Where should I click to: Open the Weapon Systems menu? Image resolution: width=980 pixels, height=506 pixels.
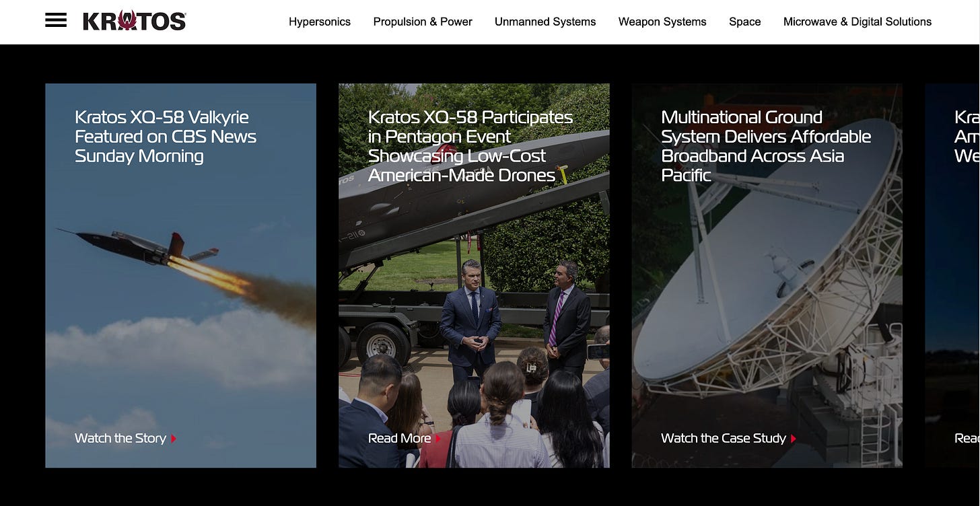pos(662,22)
